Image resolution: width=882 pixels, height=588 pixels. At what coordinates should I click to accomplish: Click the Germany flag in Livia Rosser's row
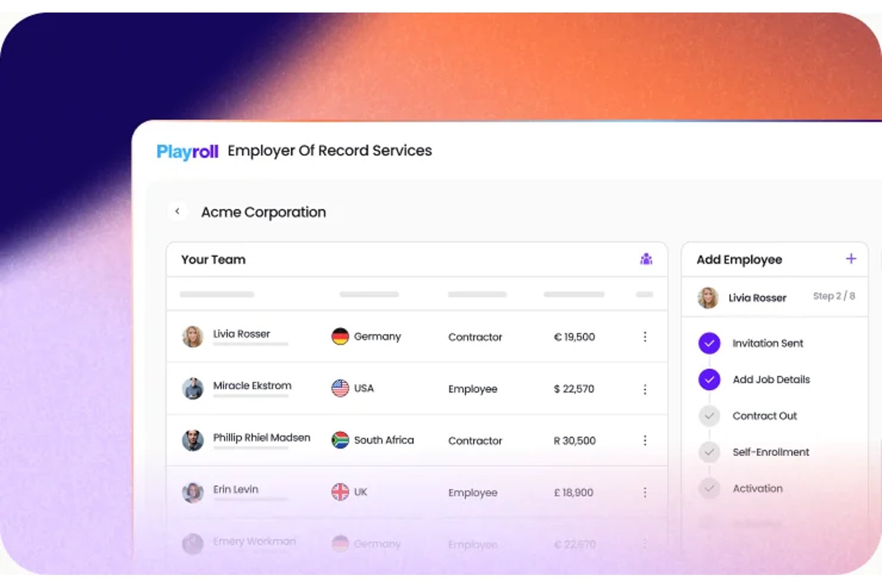pos(340,337)
